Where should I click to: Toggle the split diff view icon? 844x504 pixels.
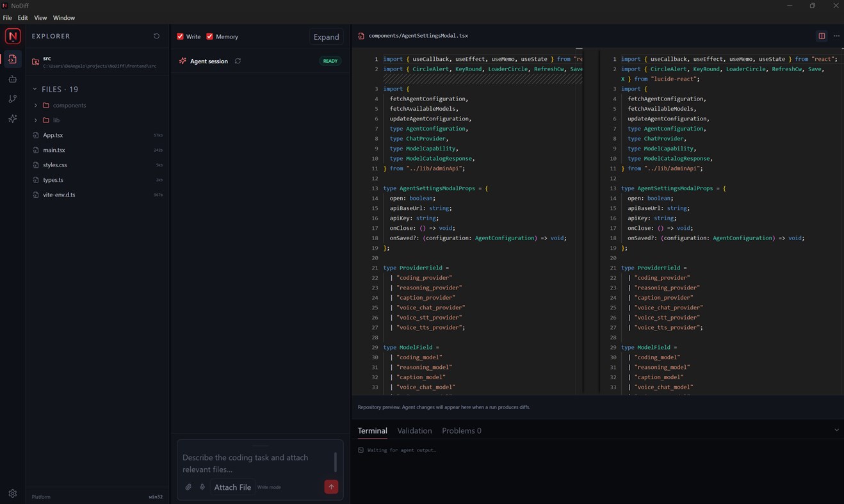pos(822,36)
